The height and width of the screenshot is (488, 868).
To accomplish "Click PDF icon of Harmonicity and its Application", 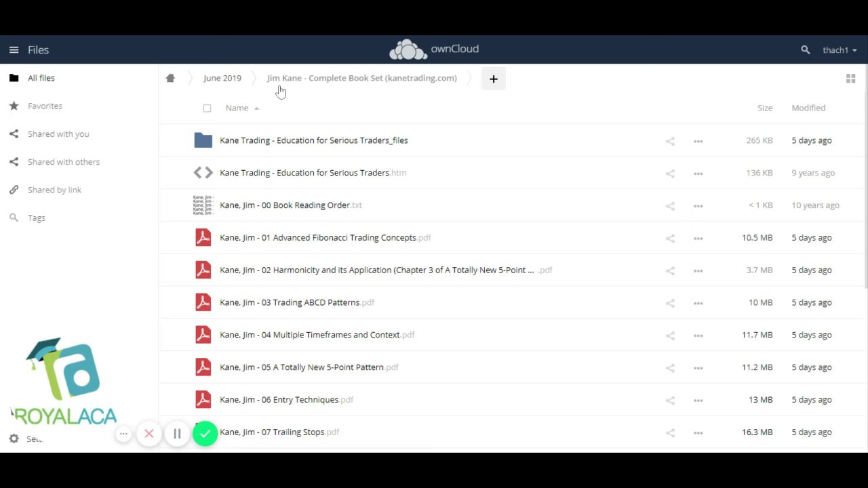I will point(203,270).
